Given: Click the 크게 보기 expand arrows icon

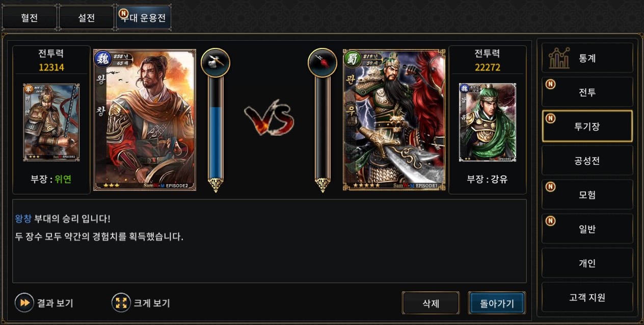Looking at the screenshot, I should click(121, 303).
